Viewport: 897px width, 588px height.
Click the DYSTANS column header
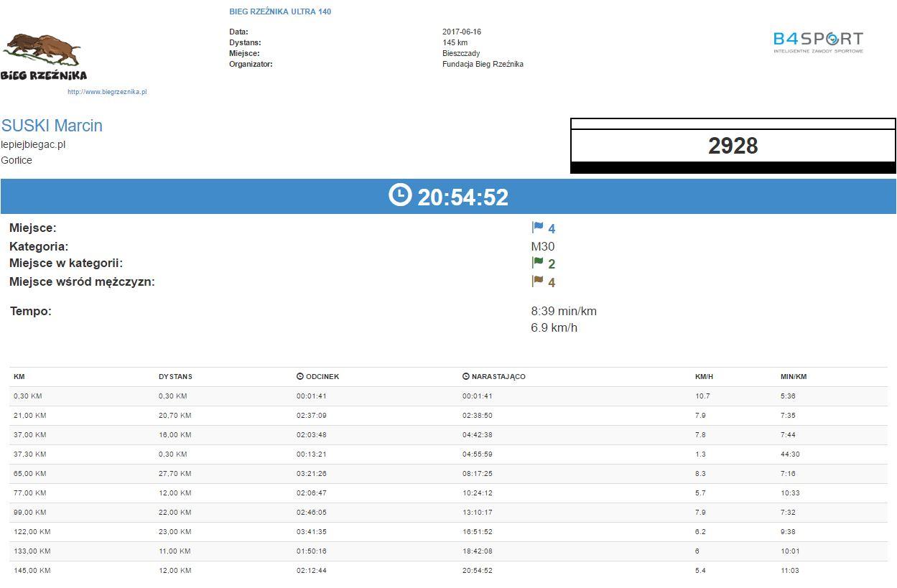click(x=175, y=377)
